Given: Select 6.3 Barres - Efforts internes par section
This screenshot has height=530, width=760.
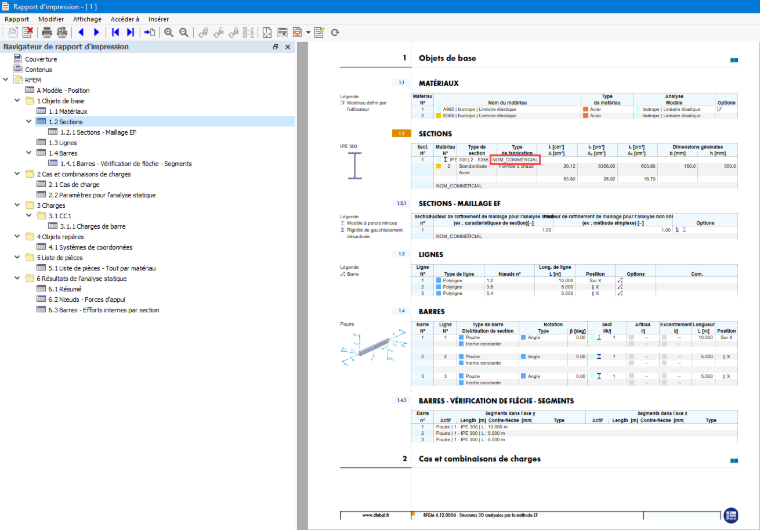Looking at the screenshot, I should (x=104, y=310).
